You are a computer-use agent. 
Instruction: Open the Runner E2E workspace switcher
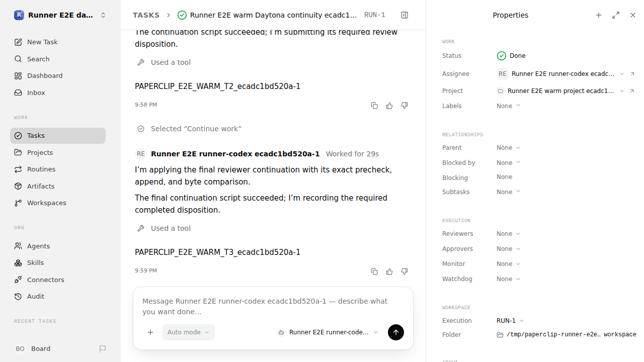[60, 15]
